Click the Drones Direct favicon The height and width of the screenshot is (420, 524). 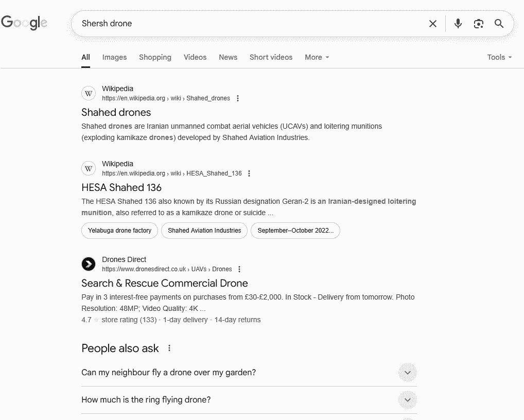tap(89, 264)
